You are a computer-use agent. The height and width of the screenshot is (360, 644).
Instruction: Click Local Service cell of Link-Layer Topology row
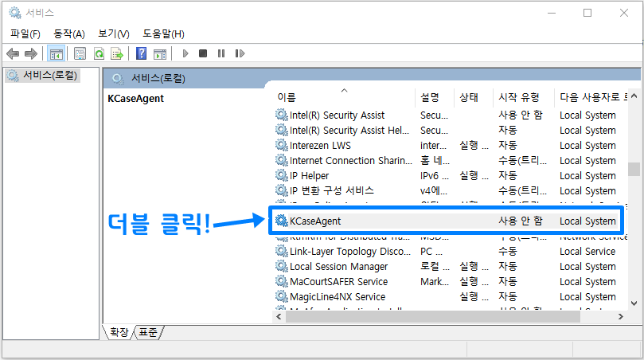pyautogui.click(x=587, y=252)
